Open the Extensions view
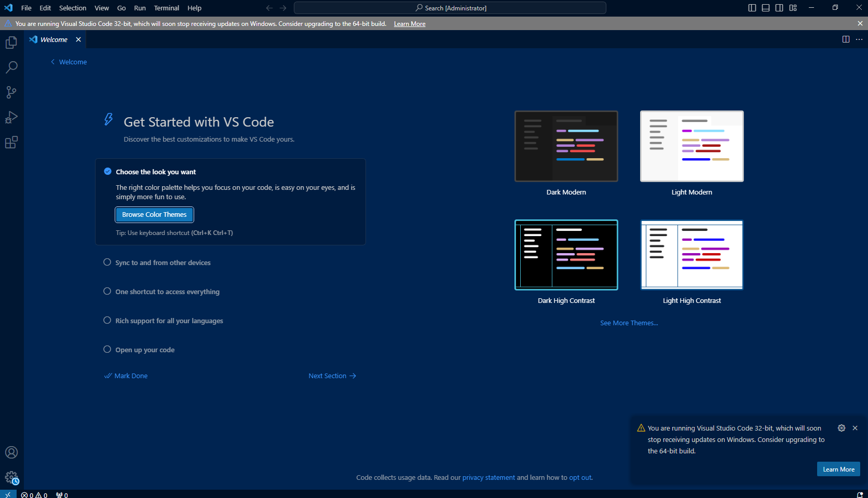868x498 pixels. point(11,142)
